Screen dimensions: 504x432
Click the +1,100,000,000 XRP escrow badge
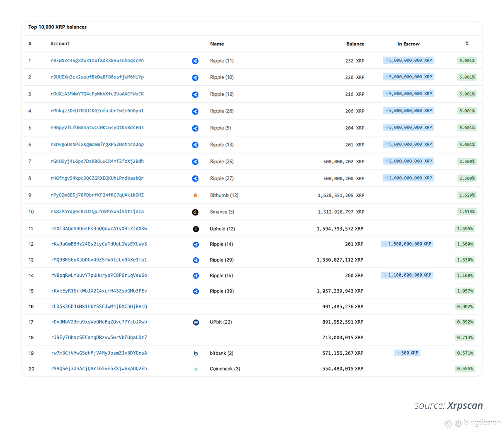[x=407, y=275]
